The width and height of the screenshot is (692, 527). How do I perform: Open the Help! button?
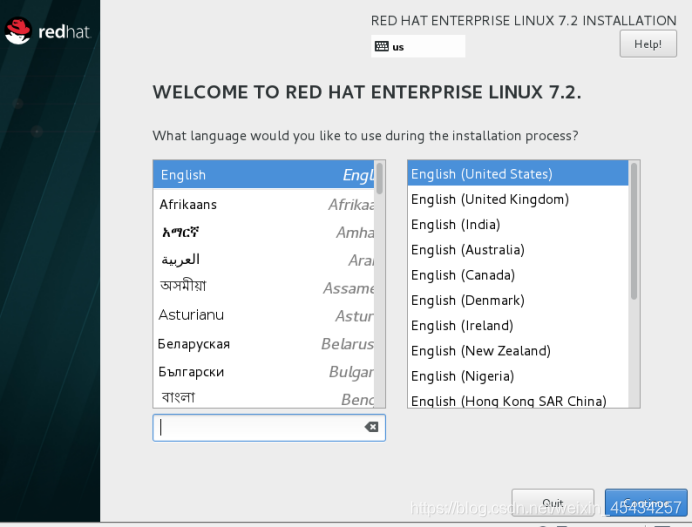[x=648, y=44]
